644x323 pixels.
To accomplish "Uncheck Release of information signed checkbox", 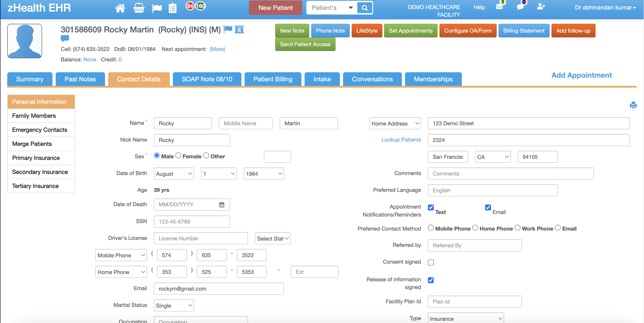I will (x=431, y=280).
